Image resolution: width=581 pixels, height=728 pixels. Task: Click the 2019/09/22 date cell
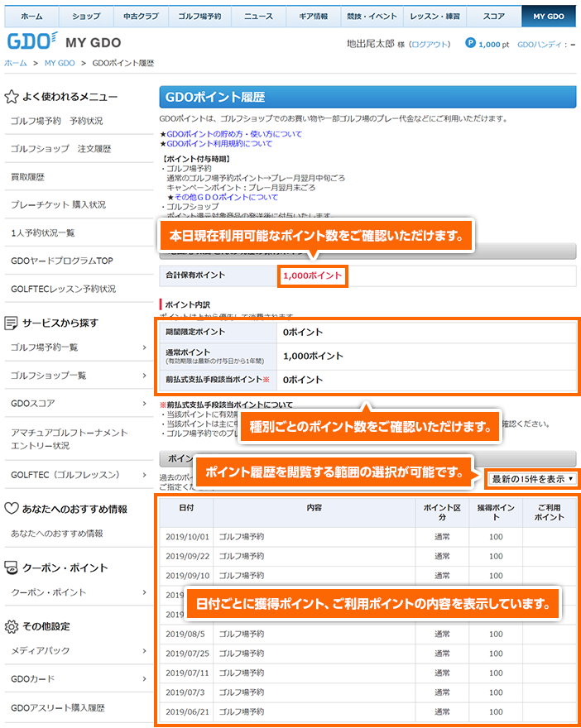click(x=187, y=556)
